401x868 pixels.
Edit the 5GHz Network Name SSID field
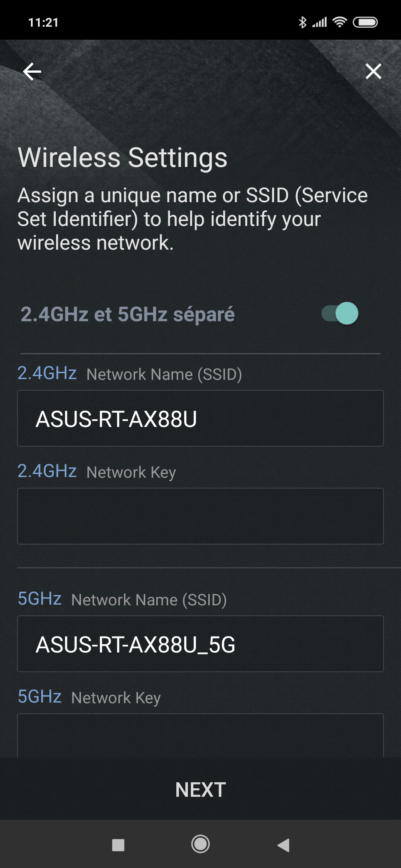[x=200, y=644]
